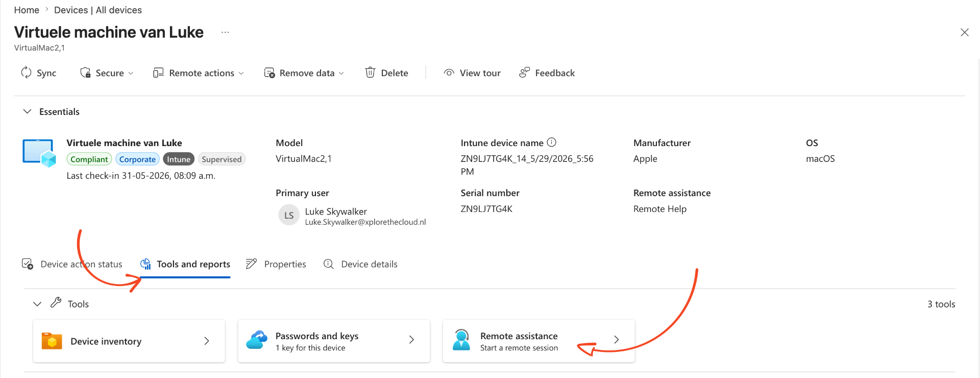
Task: Click the Passwords and keys cloud icon
Action: [257, 340]
